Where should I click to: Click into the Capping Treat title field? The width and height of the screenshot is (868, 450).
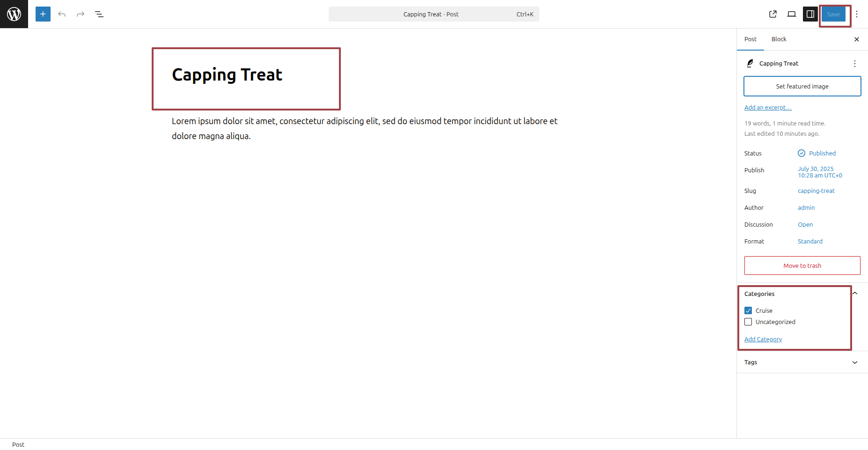tap(227, 75)
